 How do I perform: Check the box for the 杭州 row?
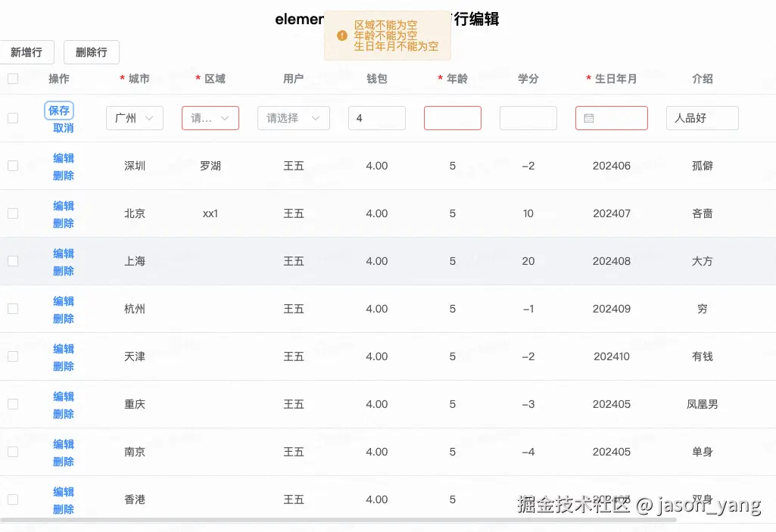point(13,309)
